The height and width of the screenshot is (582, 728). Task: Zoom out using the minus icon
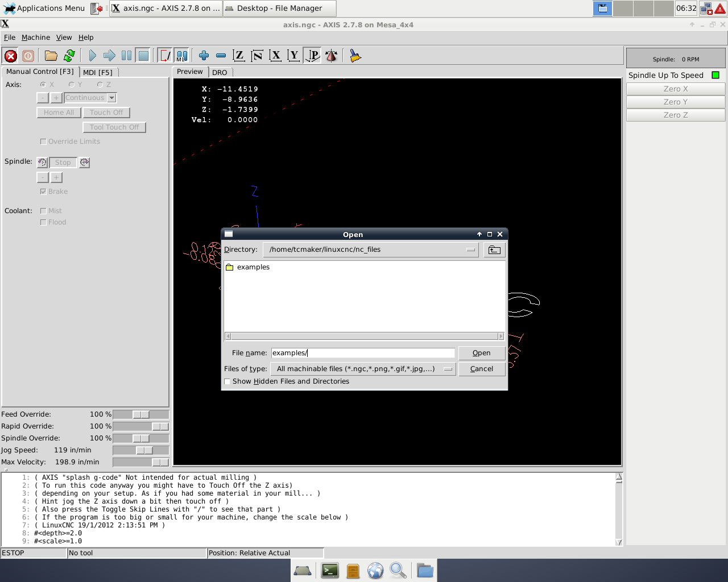pyautogui.click(x=221, y=56)
